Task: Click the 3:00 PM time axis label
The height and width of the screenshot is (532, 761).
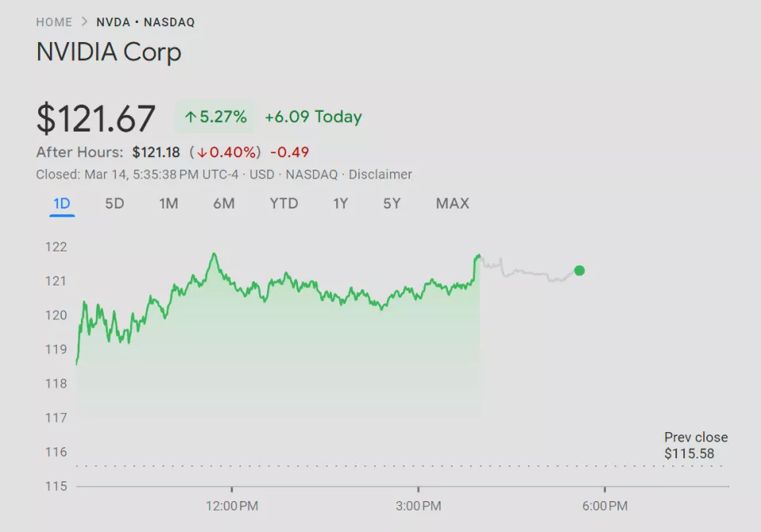Action: [418, 505]
